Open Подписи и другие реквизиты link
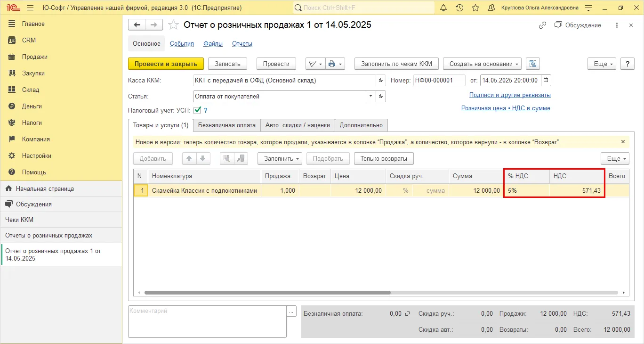Screen dimensions: 644x344 (x=510, y=95)
